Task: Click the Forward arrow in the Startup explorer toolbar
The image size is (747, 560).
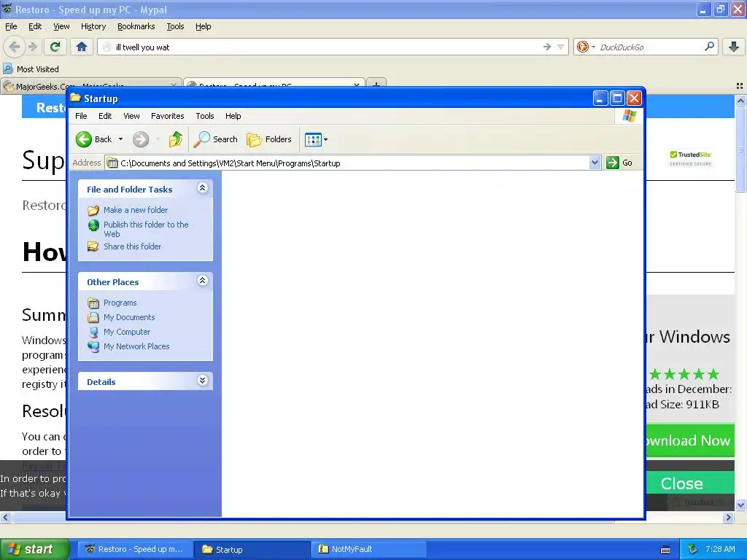Action: click(141, 139)
